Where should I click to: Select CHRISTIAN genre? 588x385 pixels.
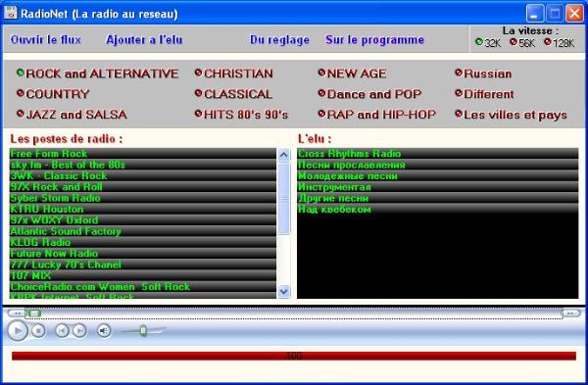click(x=234, y=73)
